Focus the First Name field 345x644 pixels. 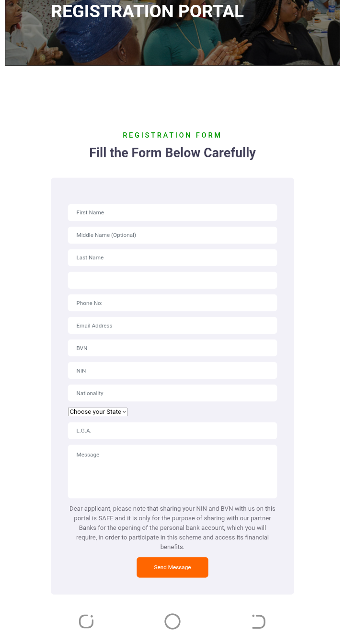(x=172, y=212)
